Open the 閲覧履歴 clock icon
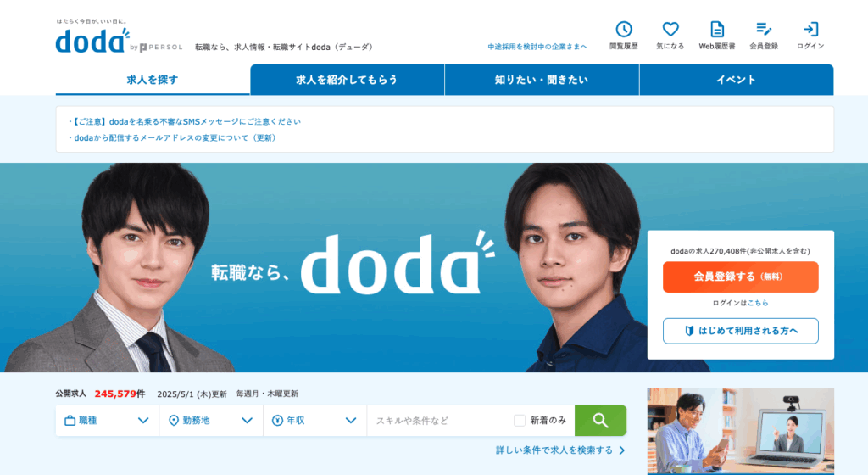The height and width of the screenshot is (475, 868). [624, 30]
